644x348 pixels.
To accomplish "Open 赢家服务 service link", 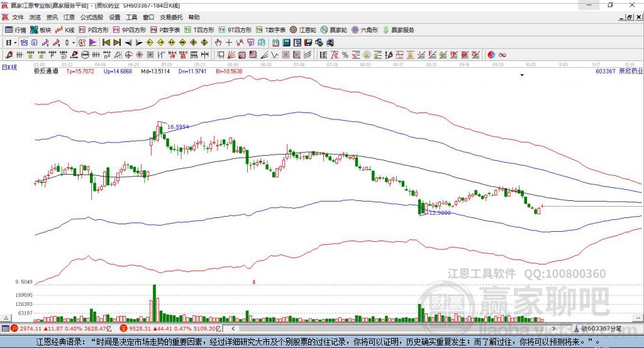I will click(x=398, y=30).
